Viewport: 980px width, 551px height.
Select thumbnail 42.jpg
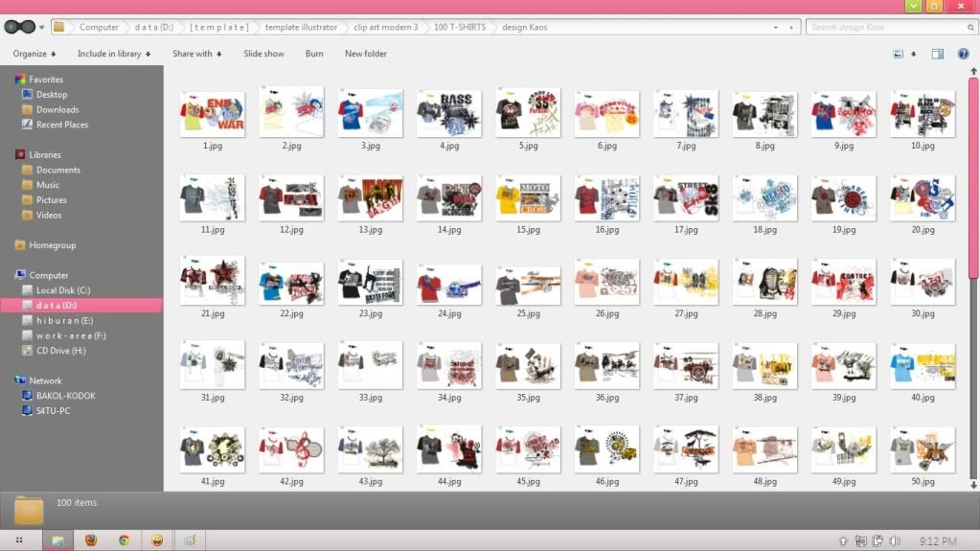[291, 450]
